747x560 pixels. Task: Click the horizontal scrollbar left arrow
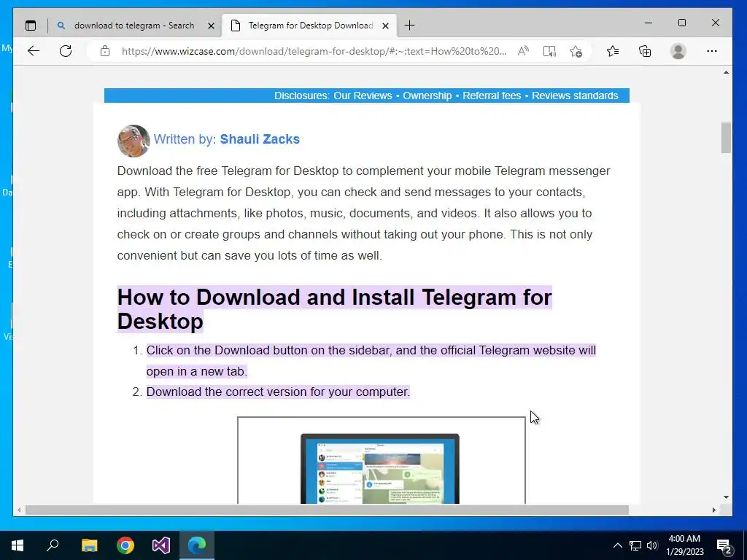[18, 510]
